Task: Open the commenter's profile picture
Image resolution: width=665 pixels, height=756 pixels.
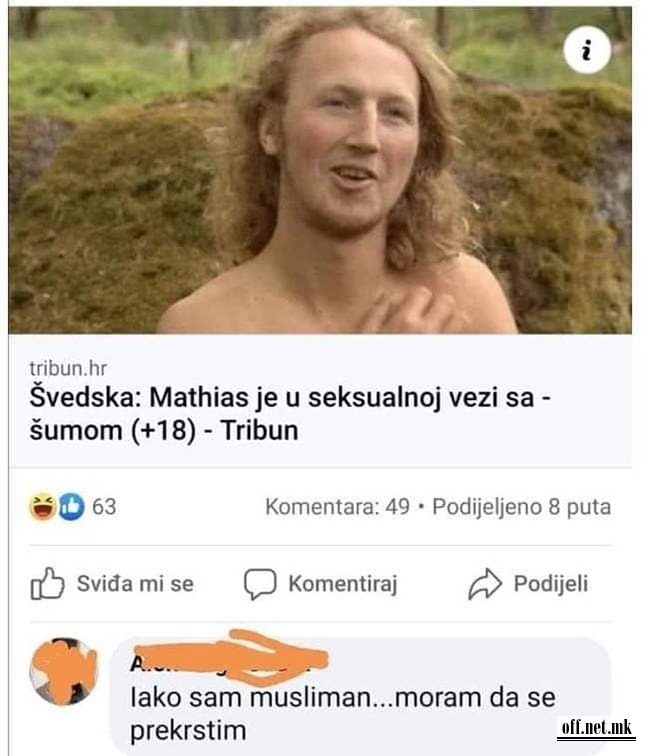Action: [64, 671]
